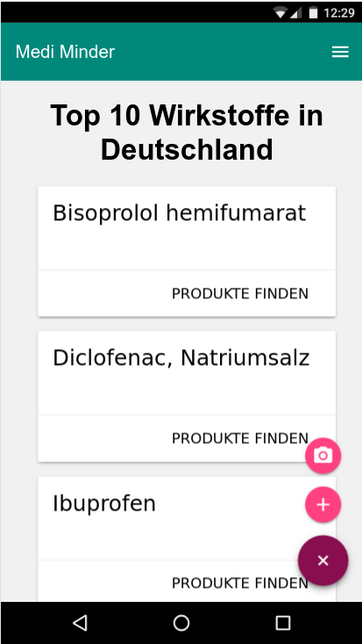
Task: Close the floating action menu
Action: [323, 561]
